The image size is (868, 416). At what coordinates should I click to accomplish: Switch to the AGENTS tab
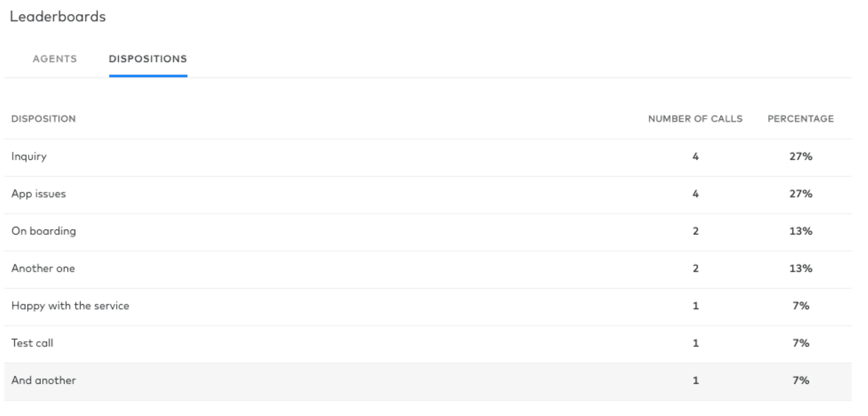54,59
